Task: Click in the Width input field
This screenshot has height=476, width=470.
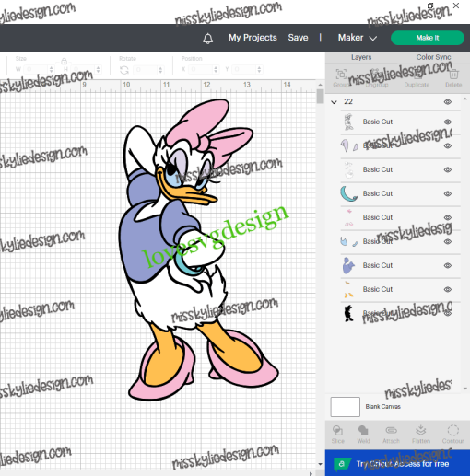Action: [35, 70]
